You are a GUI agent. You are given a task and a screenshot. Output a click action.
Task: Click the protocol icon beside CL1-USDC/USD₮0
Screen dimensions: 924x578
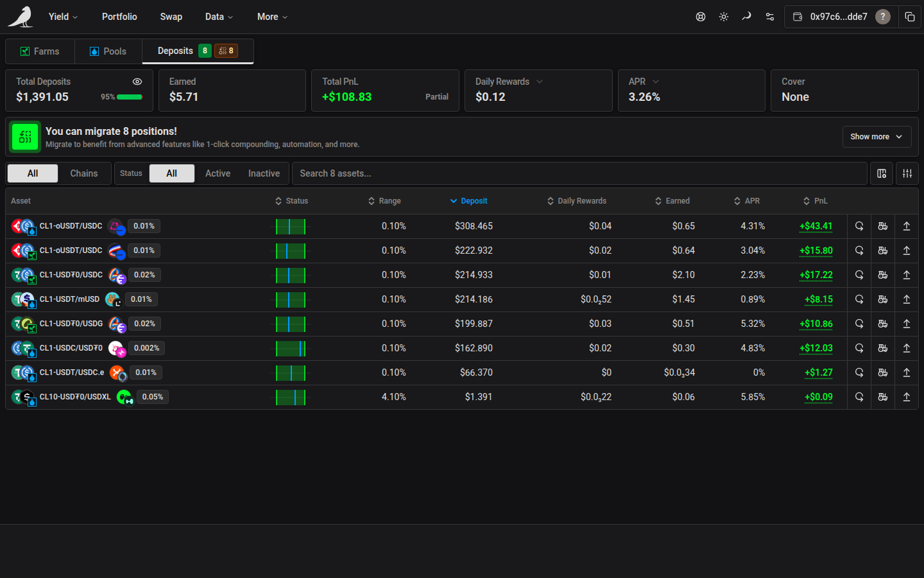pos(117,349)
